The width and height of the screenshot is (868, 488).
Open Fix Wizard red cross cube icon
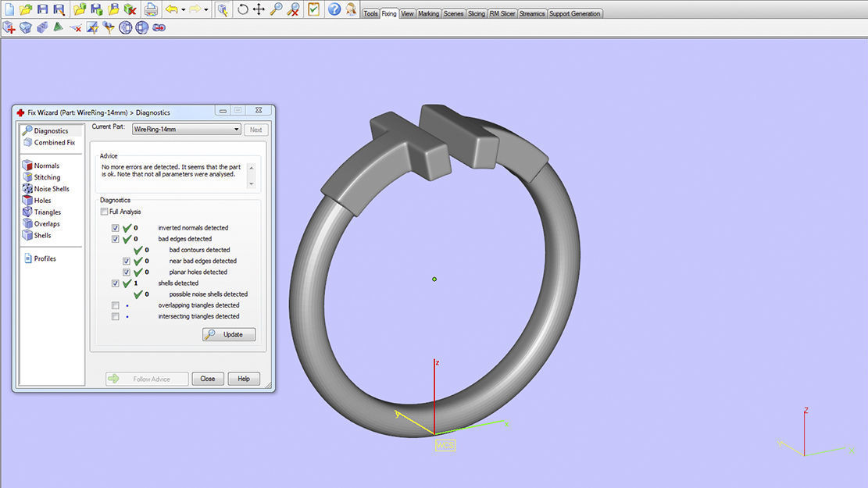pyautogui.click(x=9, y=27)
